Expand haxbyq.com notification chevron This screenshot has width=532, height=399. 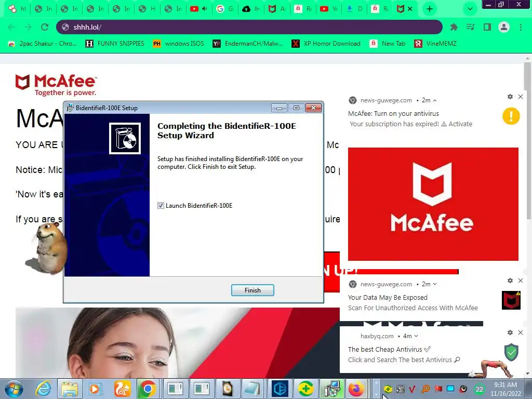coord(416,336)
